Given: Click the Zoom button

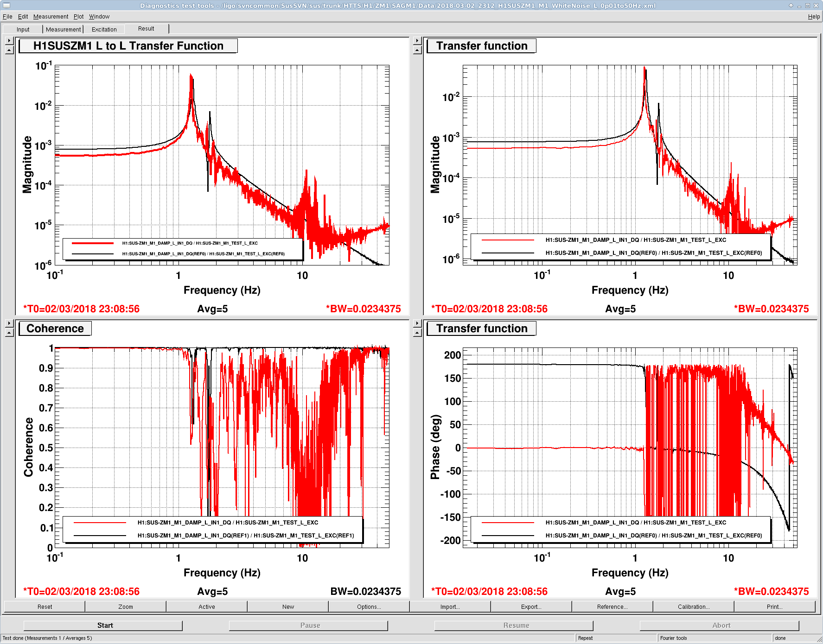Looking at the screenshot, I should pyautogui.click(x=126, y=606).
